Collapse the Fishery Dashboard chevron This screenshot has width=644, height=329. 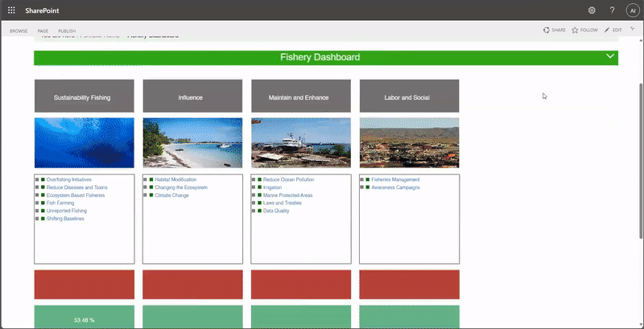pos(610,56)
